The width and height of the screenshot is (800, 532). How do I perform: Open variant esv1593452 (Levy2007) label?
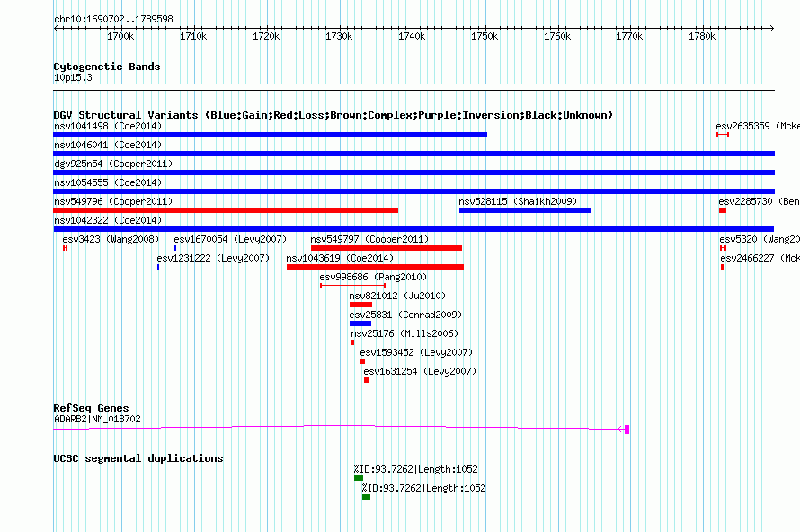click(416, 352)
